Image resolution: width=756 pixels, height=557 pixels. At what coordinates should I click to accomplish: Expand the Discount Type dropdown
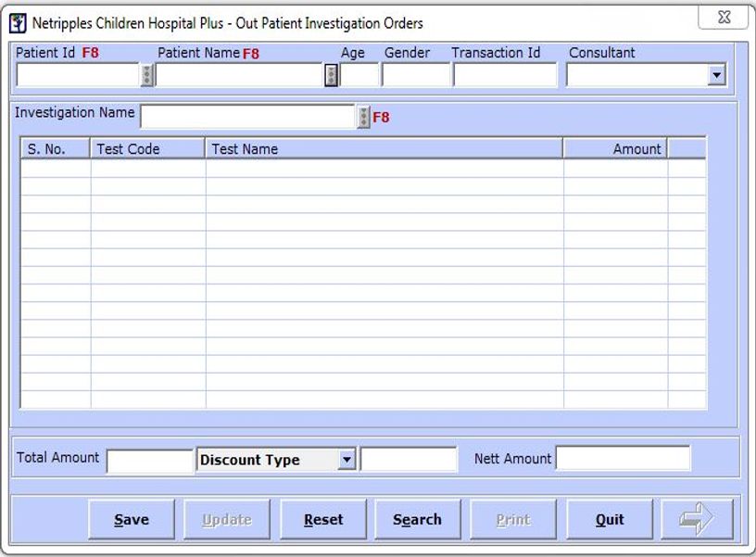click(346, 460)
